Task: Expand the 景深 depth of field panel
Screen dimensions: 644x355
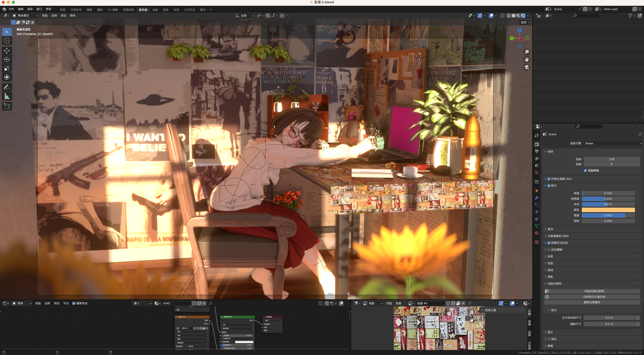Action: 550,229
